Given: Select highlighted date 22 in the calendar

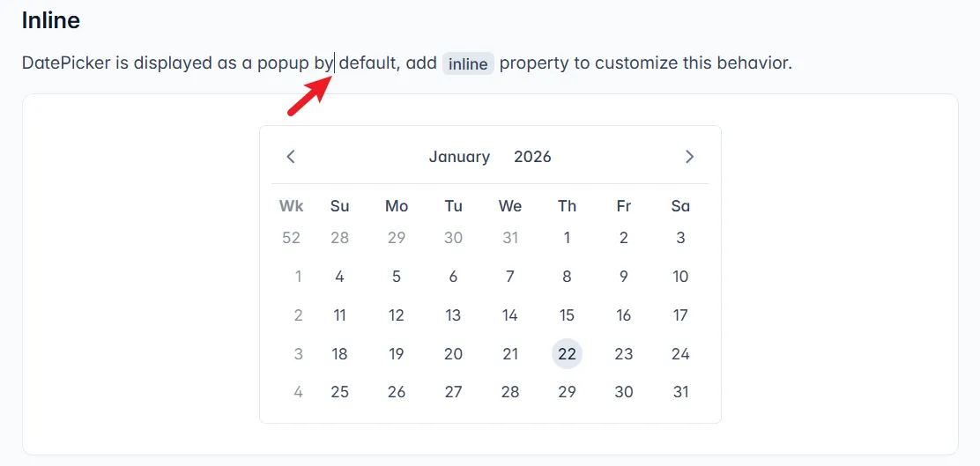Looking at the screenshot, I should [x=567, y=354].
